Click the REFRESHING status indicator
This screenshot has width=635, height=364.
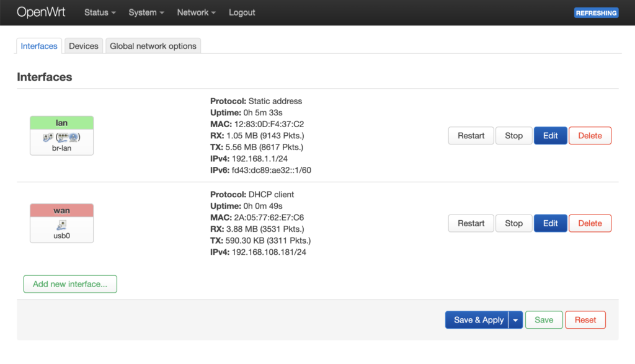click(596, 12)
